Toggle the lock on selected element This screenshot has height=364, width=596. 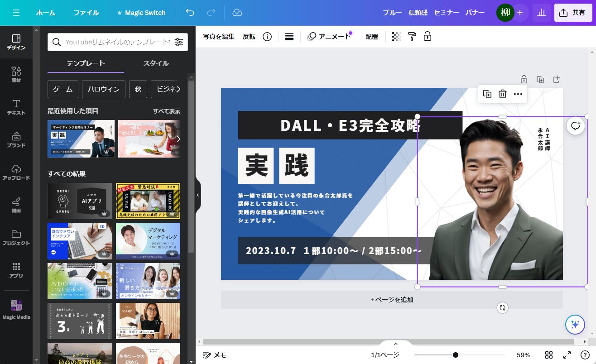[427, 37]
